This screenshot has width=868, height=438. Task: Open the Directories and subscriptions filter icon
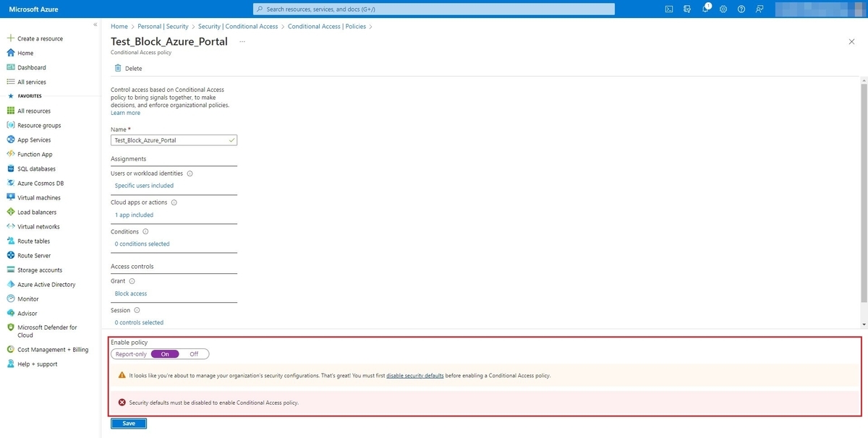point(687,9)
